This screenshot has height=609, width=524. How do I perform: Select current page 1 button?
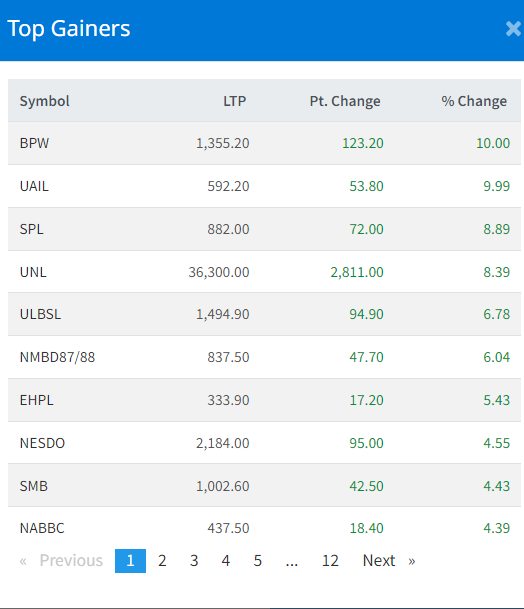131,560
